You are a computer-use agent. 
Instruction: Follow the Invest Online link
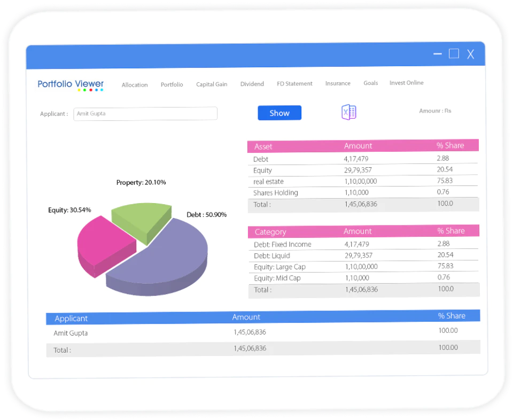406,83
